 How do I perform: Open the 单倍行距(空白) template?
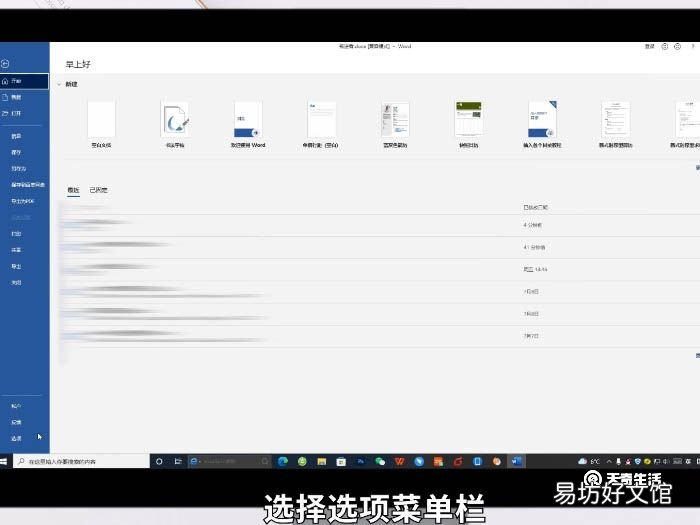pos(321,124)
